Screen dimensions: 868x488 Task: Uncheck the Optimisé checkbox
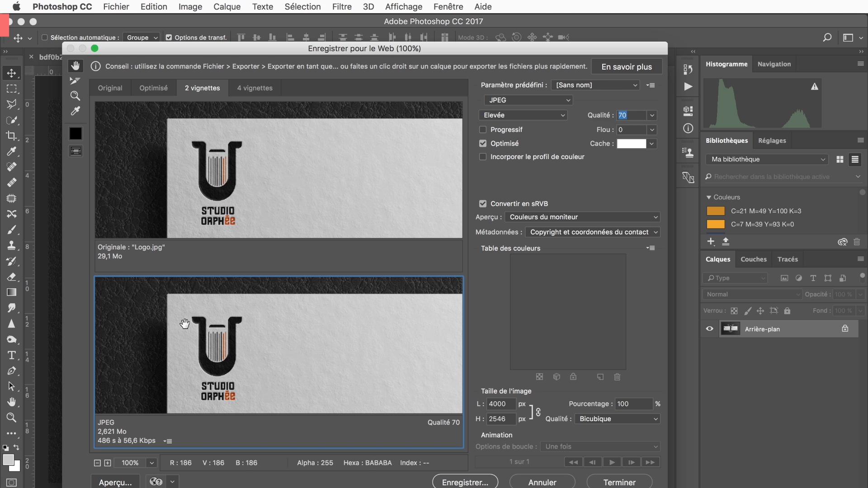(x=483, y=143)
